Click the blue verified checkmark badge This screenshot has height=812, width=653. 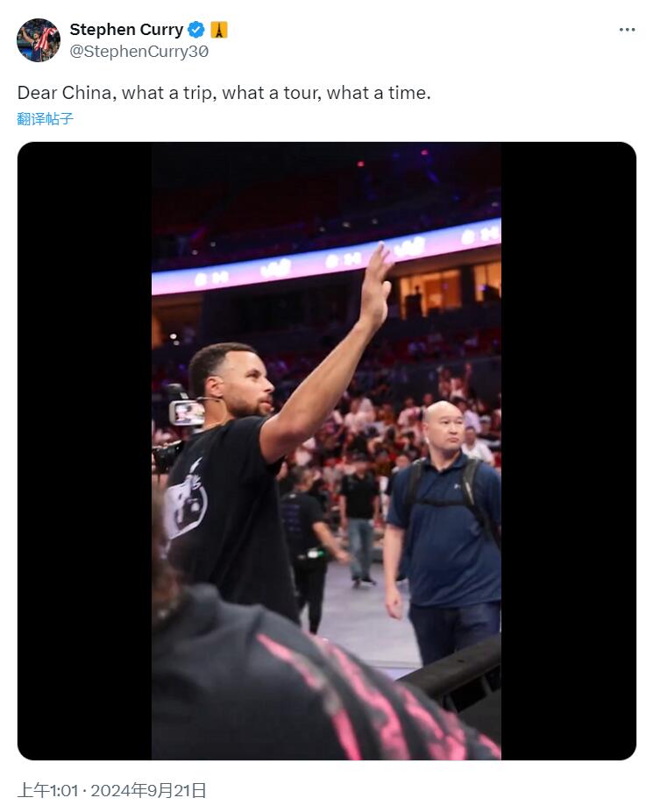(x=196, y=30)
